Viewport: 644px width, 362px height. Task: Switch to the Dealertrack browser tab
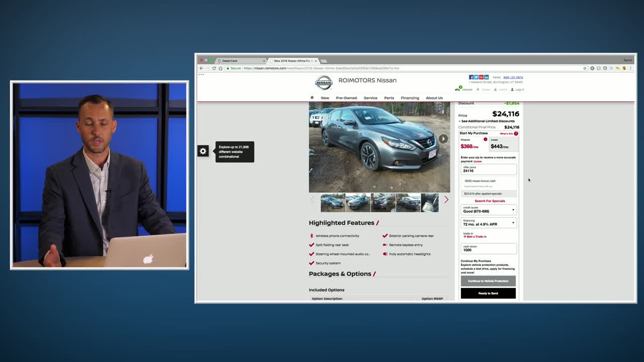pos(240,61)
